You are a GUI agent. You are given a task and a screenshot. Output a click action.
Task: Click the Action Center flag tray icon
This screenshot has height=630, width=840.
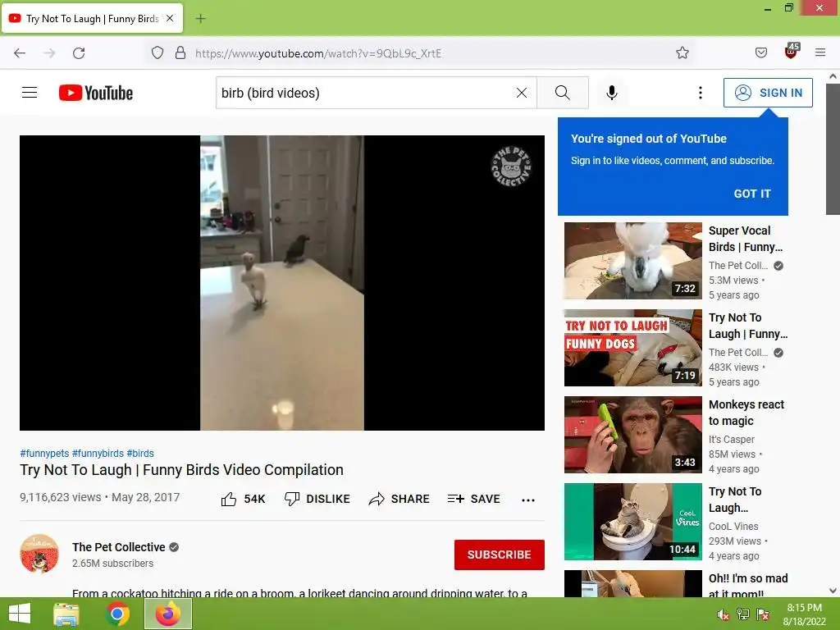(x=763, y=614)
